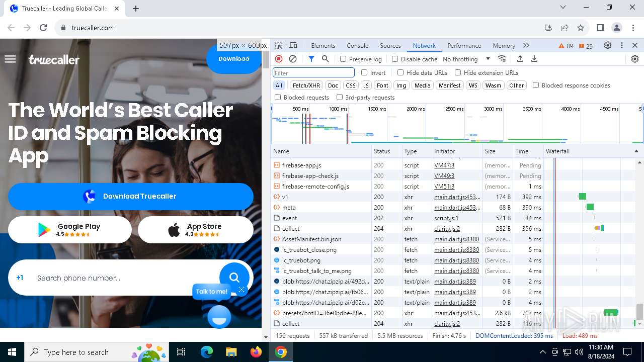644x362 pixels.
Task: Share this page icon in address bar
Action: click(565, 28)
